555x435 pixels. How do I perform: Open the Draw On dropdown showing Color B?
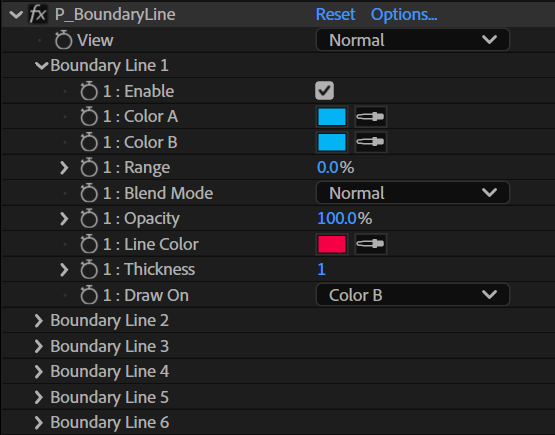coord(412,295)
